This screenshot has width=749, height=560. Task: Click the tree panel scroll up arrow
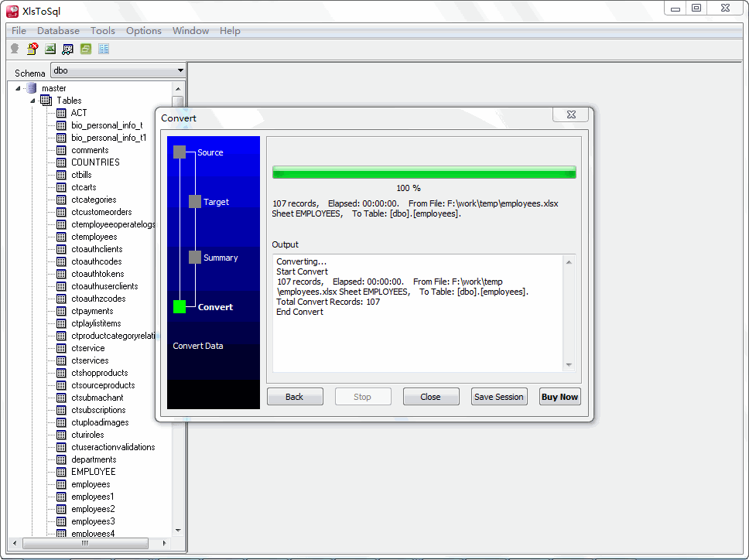click(178, 89)
